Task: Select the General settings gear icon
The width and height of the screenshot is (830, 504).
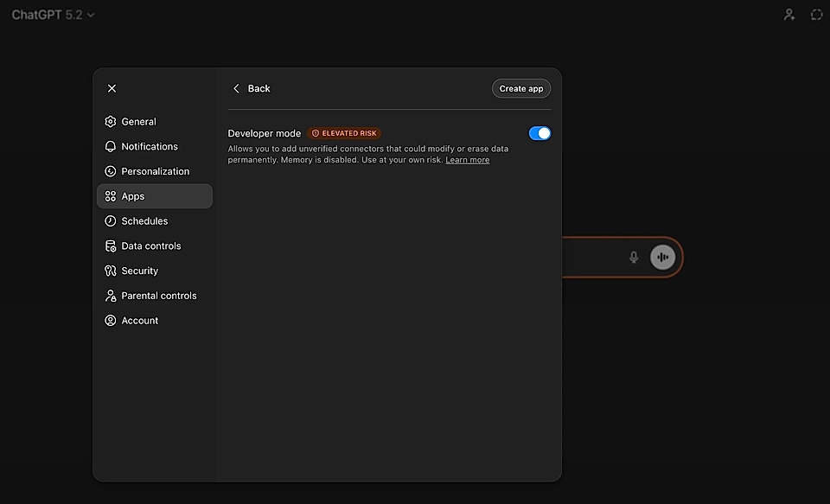Action: click(x=110, y=121)
